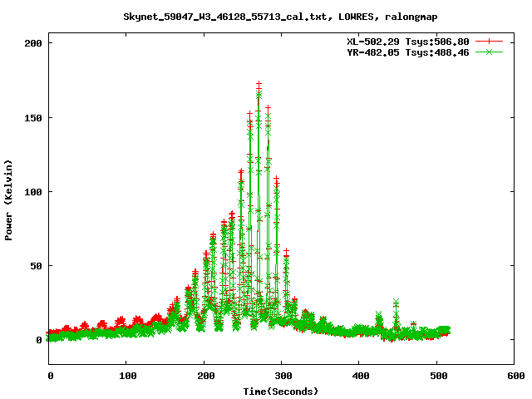Click the x-axis tick label 100

(128, 376)
